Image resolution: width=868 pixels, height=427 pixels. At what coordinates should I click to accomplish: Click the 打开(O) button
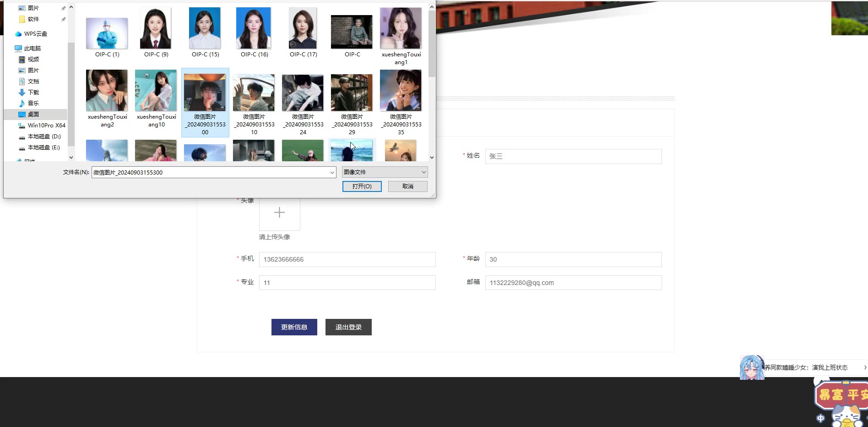[x=362, y=186]
